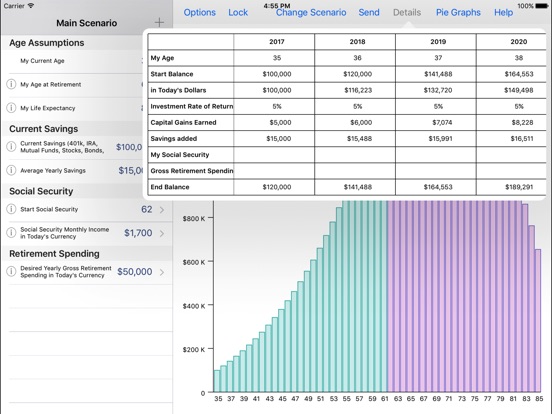552x414 pixels.
Task: Tap the age 85 bar in chart
Action: 538,320
